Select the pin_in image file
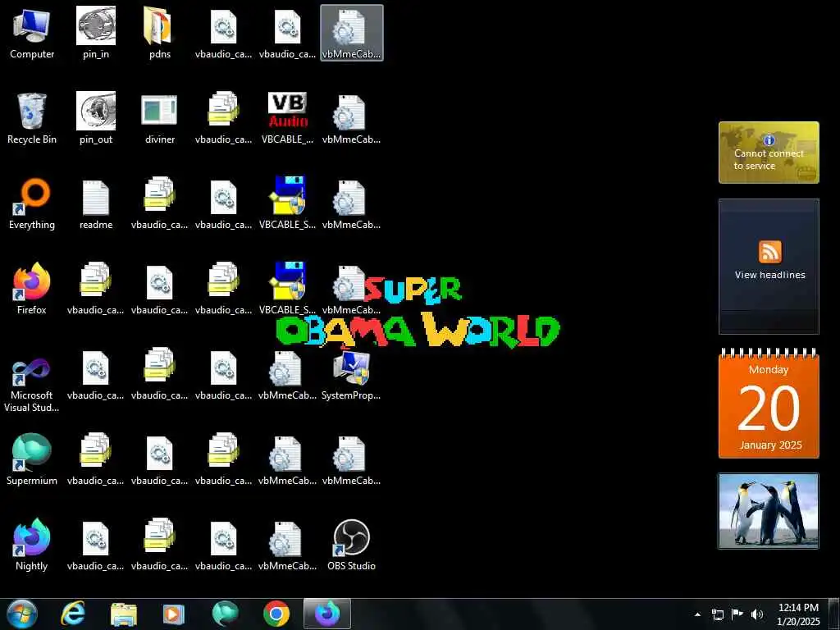 click(96, 33)
